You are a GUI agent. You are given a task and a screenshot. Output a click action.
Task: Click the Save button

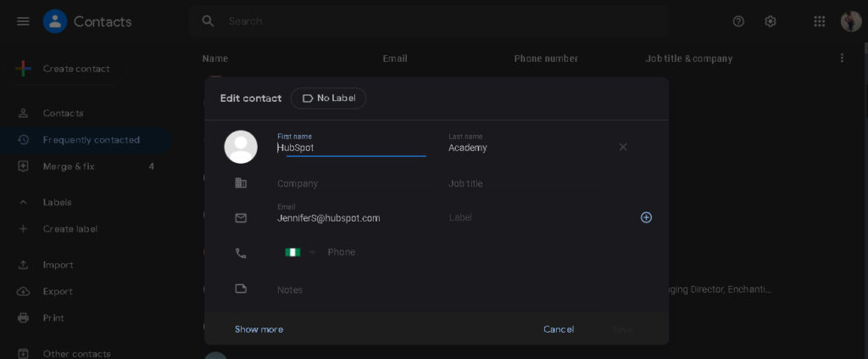[622, 329]
